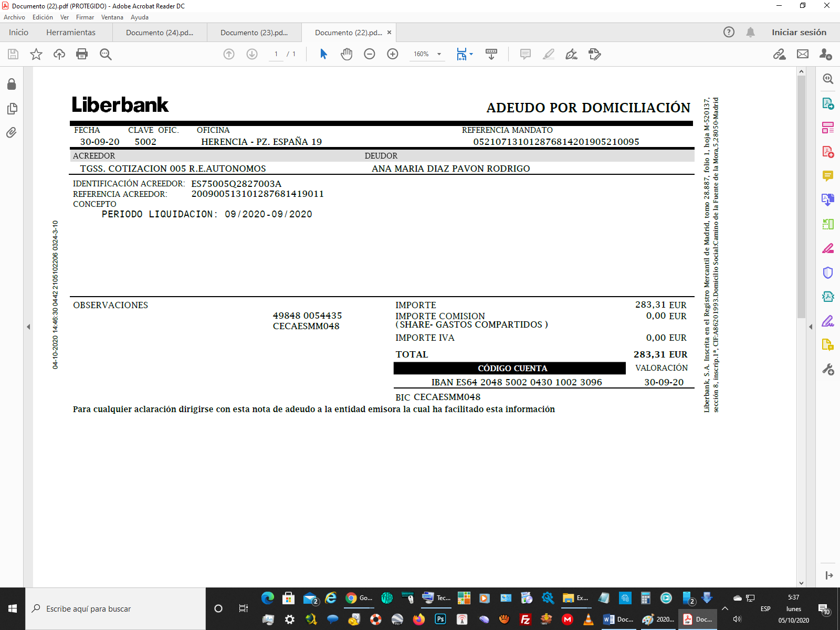Bookmark document with the star icon

click(36, 54)
